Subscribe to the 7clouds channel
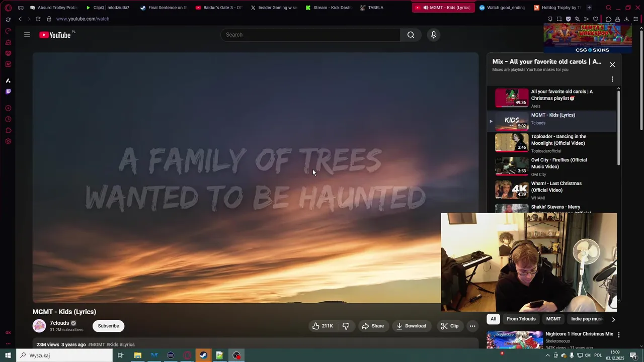 click(108, 326)
